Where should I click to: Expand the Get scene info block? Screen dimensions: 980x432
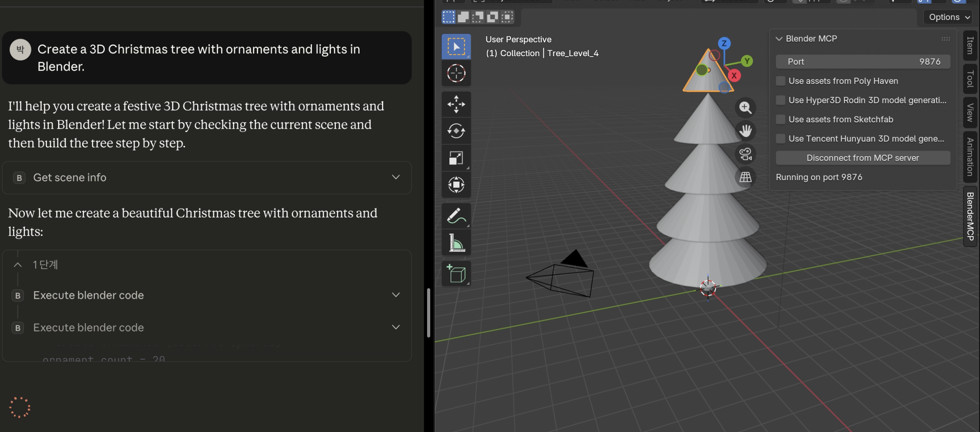[x=395, y=177]
